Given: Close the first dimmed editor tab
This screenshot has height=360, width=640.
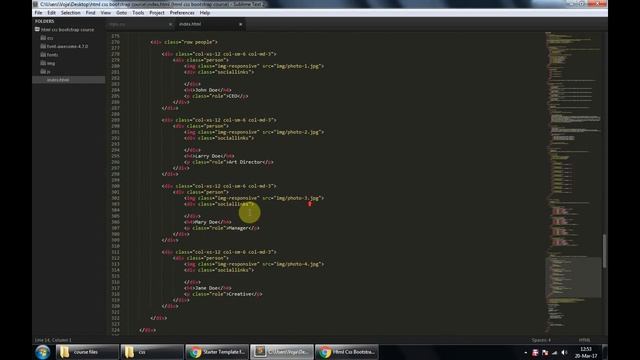Looking at the screenshot, I should pyautogui.click(x=170, y=24).
